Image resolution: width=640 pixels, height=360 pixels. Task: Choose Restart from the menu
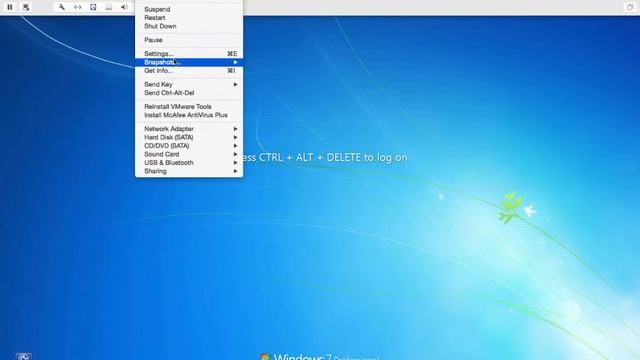[x=189, y=18]
